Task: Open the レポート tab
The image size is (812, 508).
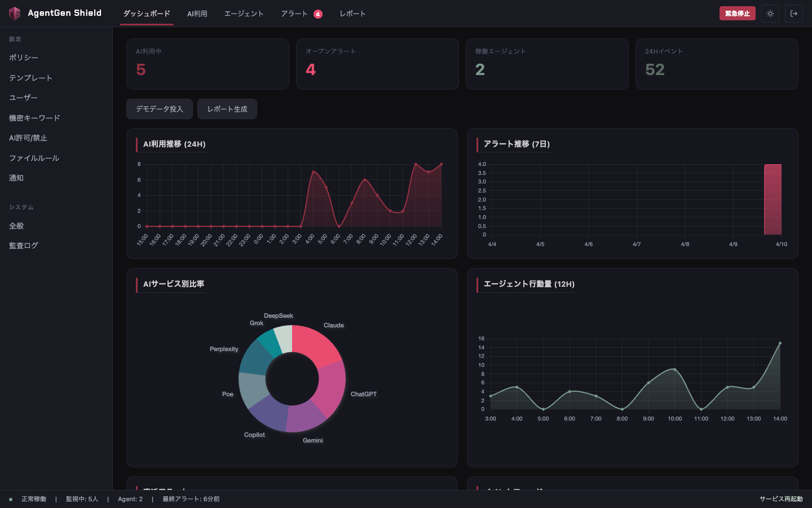Action: pos(352,14)
